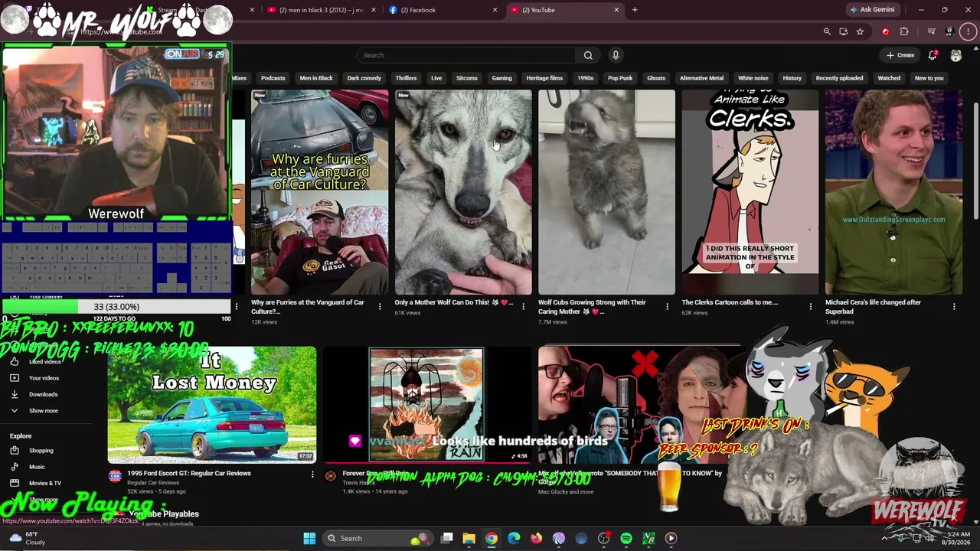Open the Michael Cera Short thumbnail
The height and width of the screenshot is (551, 980).
pos(893,192)
